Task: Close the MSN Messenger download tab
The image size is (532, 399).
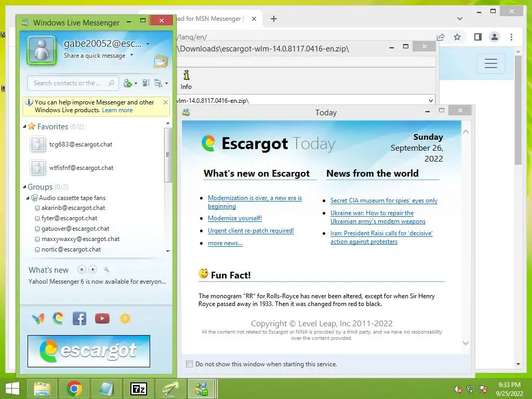Action: pos(254,19)
